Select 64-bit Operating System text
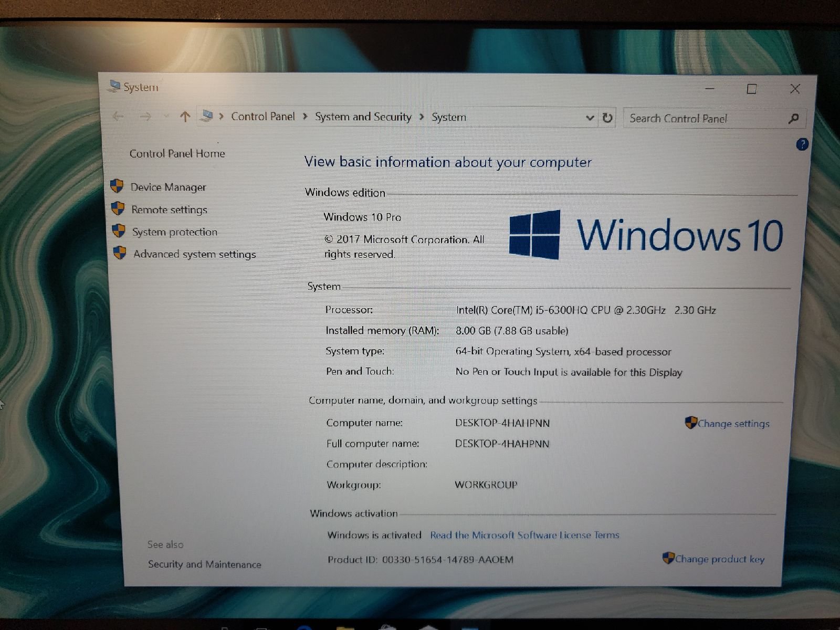Screen dimensions: 840x630 click(x=563, y=352)
